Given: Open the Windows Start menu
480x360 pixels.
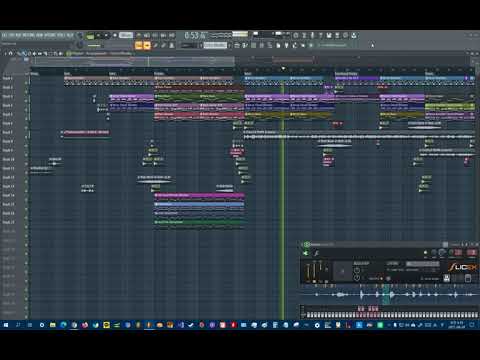Looking at the screenshot, I should point(6,325).
